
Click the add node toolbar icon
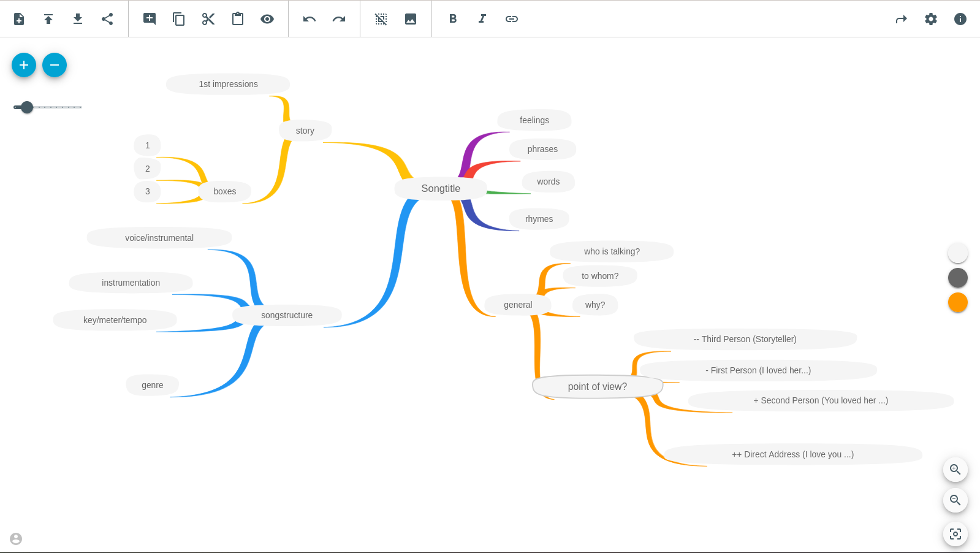(x=150, y=19)
